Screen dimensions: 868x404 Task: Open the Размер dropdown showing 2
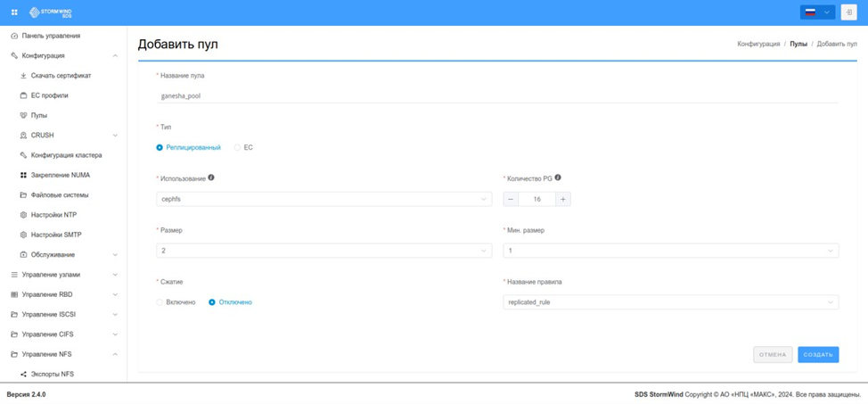click(x=323, y=251)
